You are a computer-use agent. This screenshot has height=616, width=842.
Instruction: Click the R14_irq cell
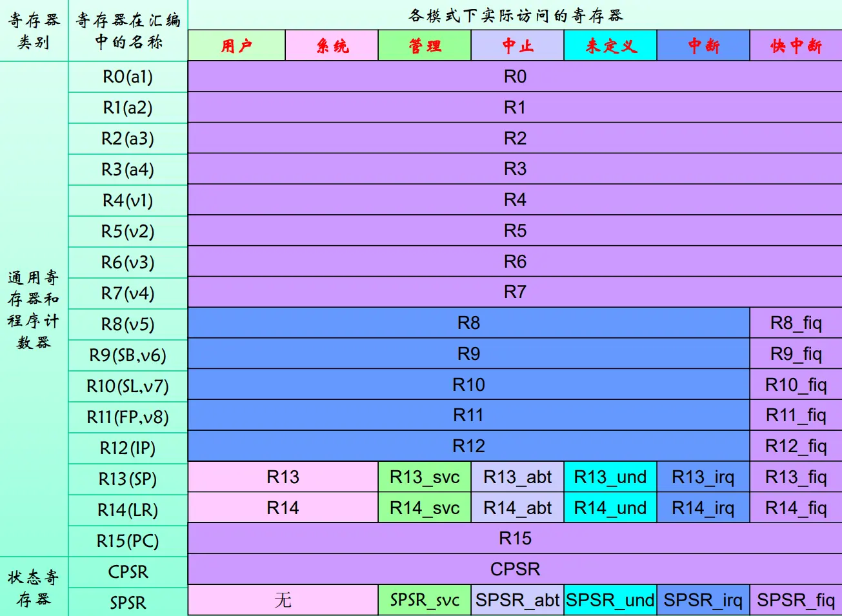[x=703, y=508]
